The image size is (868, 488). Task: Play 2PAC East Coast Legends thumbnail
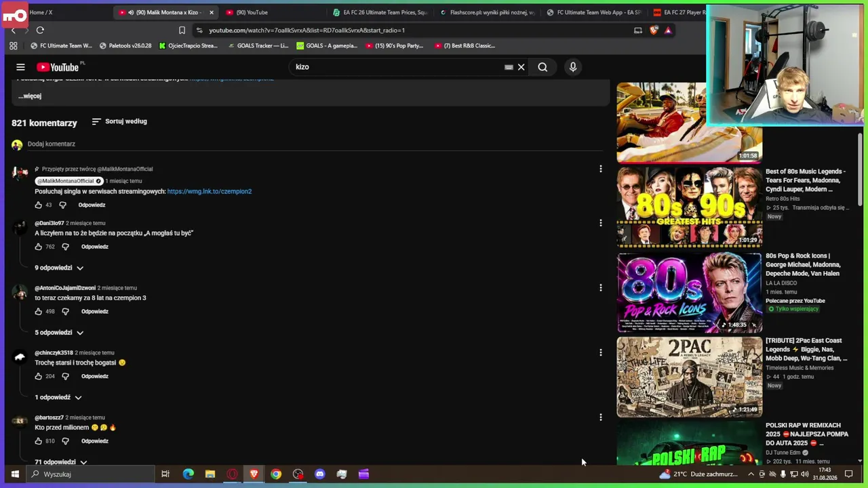click(689, 377)
